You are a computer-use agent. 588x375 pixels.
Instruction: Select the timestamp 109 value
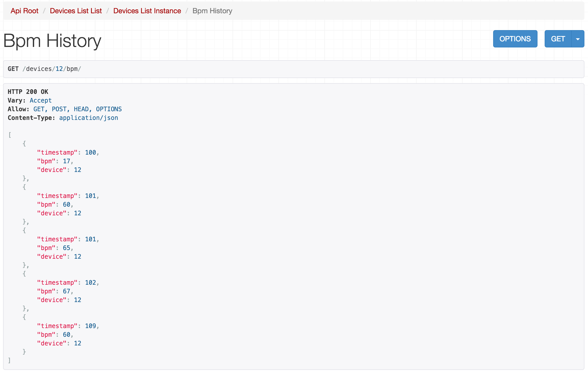pos(91,326)
